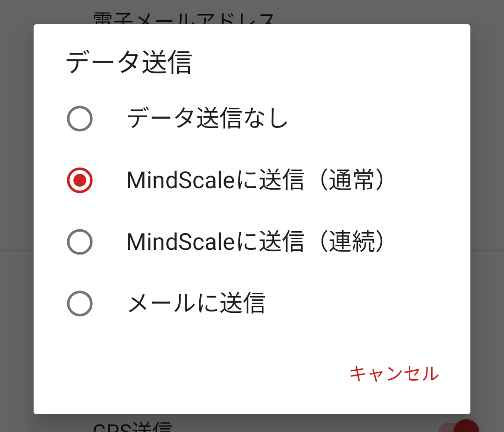Click the （連続） text in the third option
The image size is (504, 432).
point(352,242)
